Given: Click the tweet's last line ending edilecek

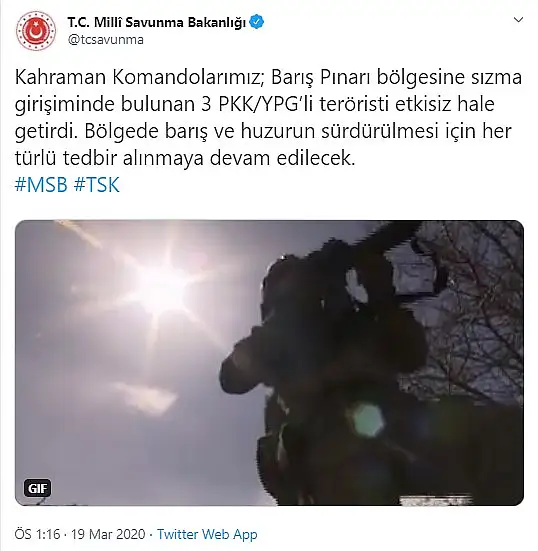Looking at the screenshot, I should point(185,158).
